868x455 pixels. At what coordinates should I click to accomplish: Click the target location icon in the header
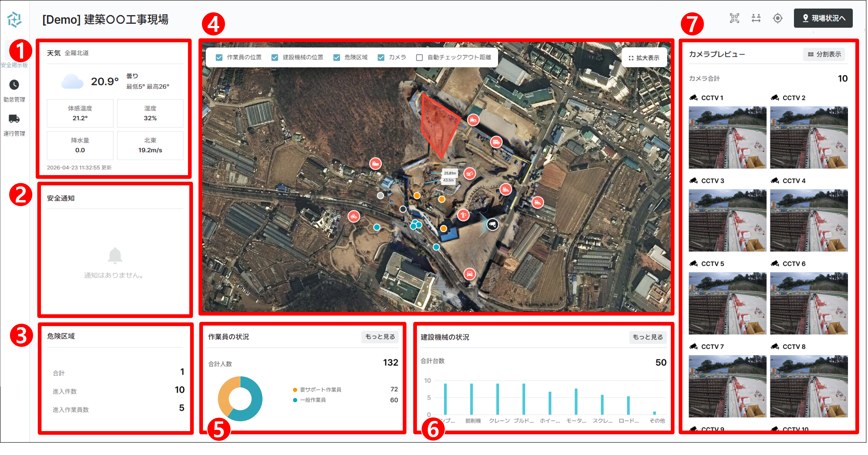pyautogui.click(x=777, y=18)
